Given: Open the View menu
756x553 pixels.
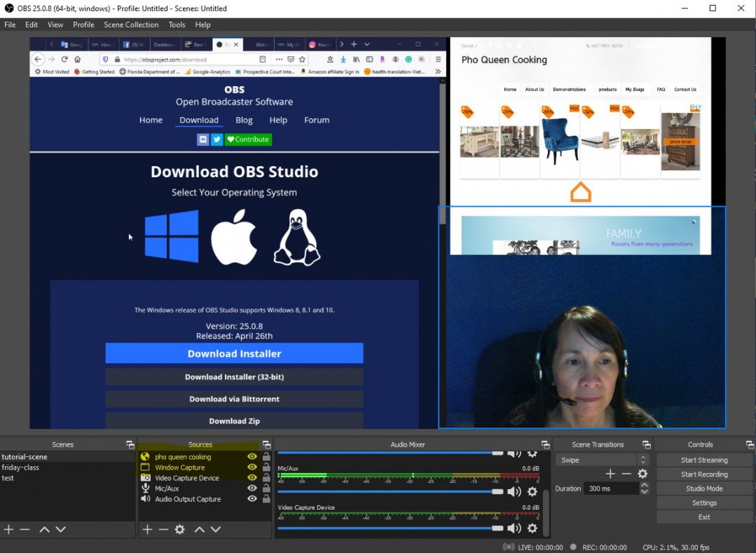Looking at the screenshot, I should click(55, 25).
